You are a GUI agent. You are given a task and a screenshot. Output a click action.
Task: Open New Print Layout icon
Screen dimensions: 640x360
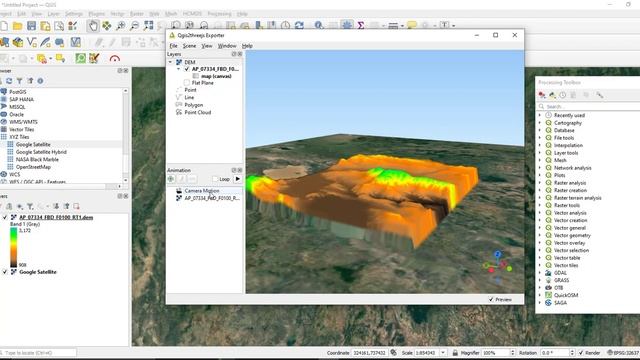pos(45,26)
